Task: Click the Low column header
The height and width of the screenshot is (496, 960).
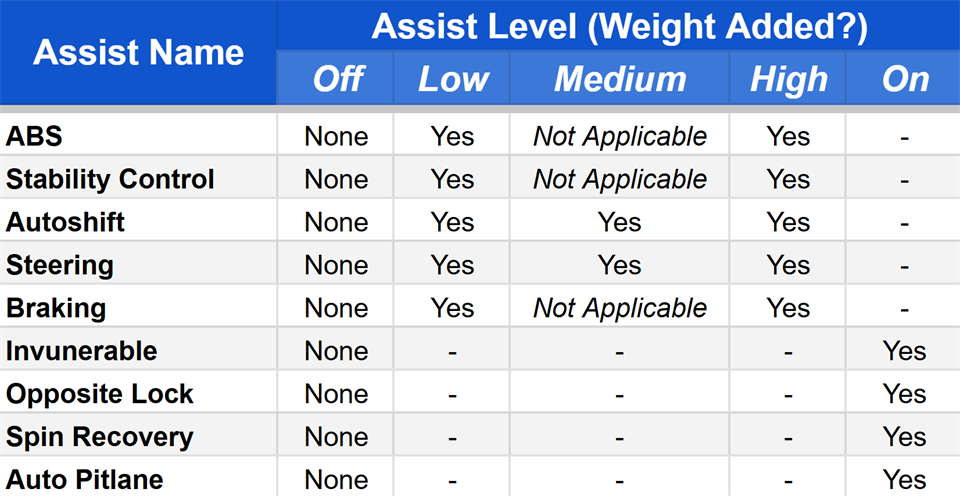Action: (452, 78)
